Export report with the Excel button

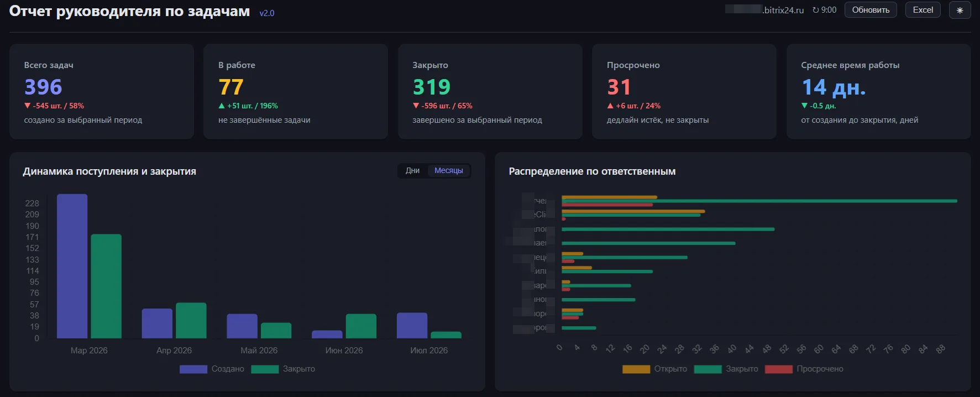(923, 10)
